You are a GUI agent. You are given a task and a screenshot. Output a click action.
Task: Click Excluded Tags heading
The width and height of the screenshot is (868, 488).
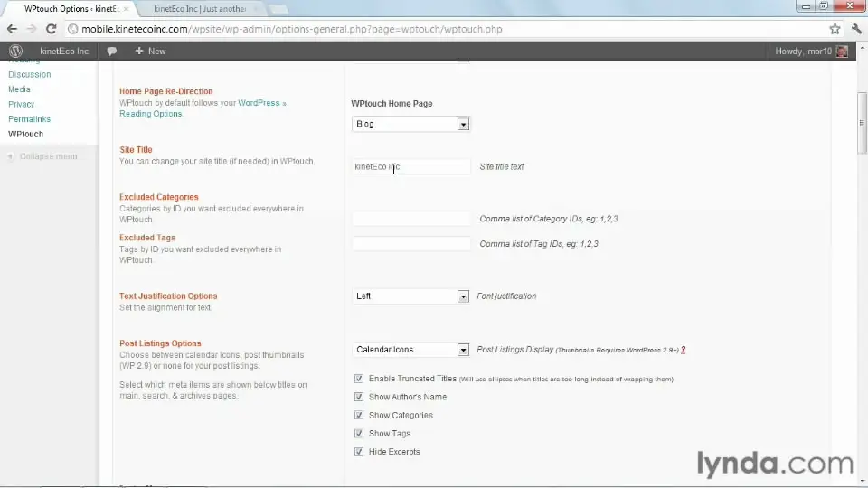coord(147,238)
